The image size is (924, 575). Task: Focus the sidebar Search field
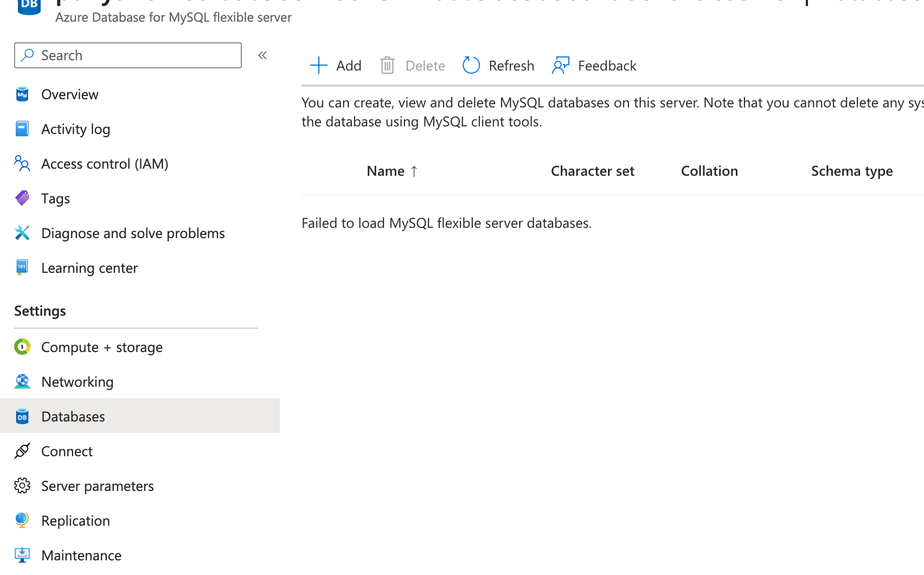128,55
